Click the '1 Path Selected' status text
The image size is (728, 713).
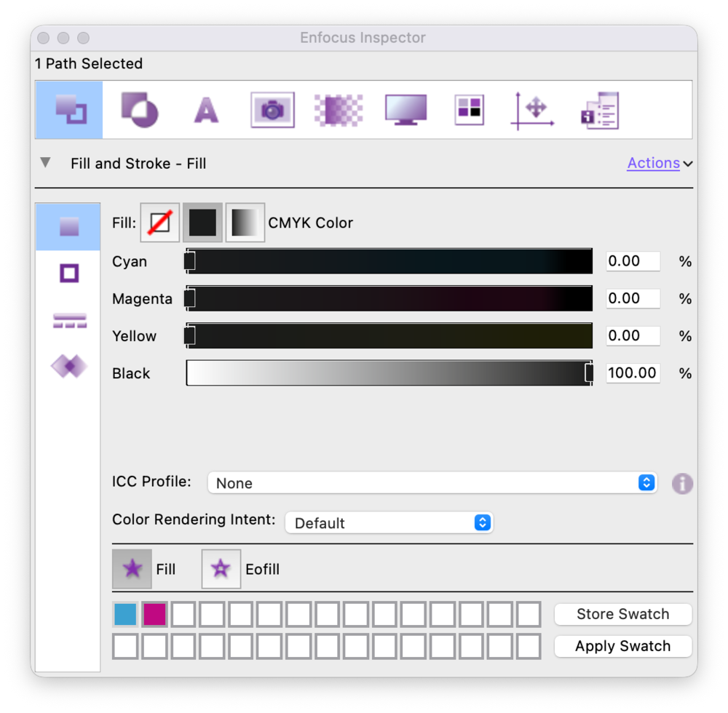click(89, 63)
